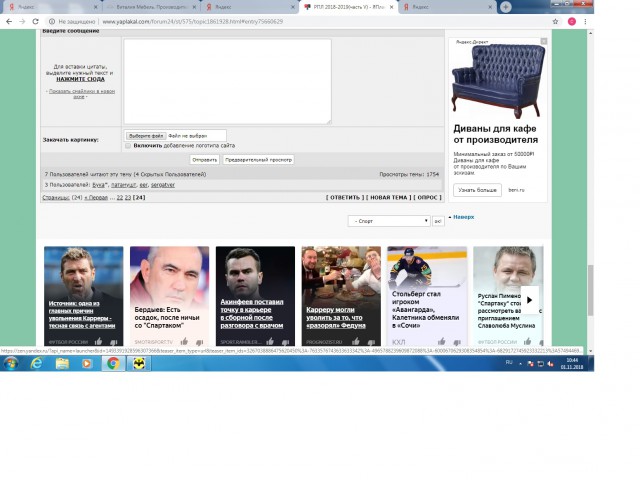Go to page 22 of the topic
Image resolution: width=640 pixels, height=480 pixels.
click(120, 198)
